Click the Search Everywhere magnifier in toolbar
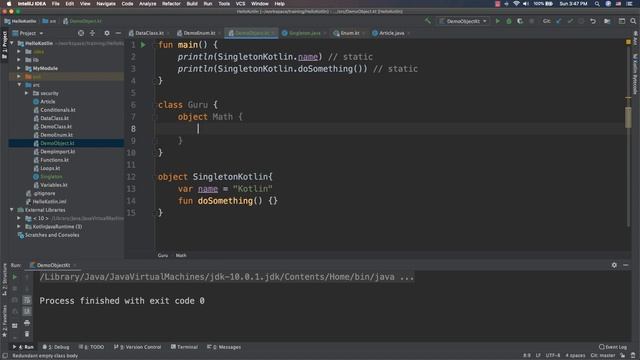The image size is (640, 360). 633,21
